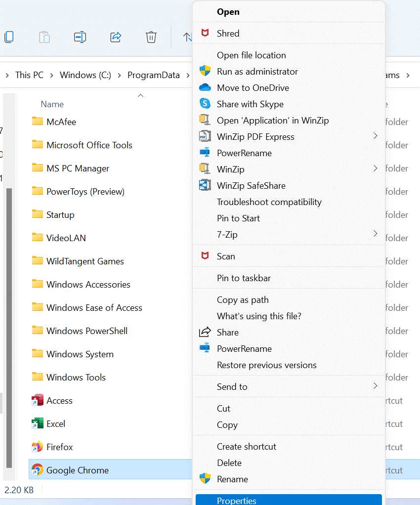Click shield icon beside Rename

205,478
